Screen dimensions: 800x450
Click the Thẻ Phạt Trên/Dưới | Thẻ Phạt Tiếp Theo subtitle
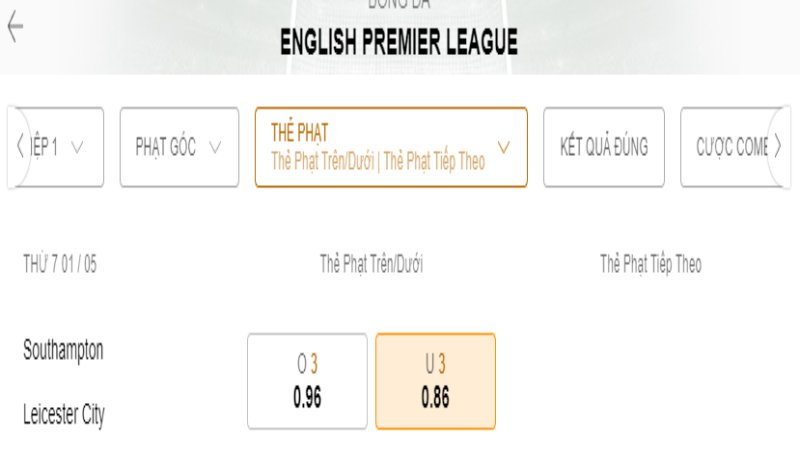(x=378, y=161)
